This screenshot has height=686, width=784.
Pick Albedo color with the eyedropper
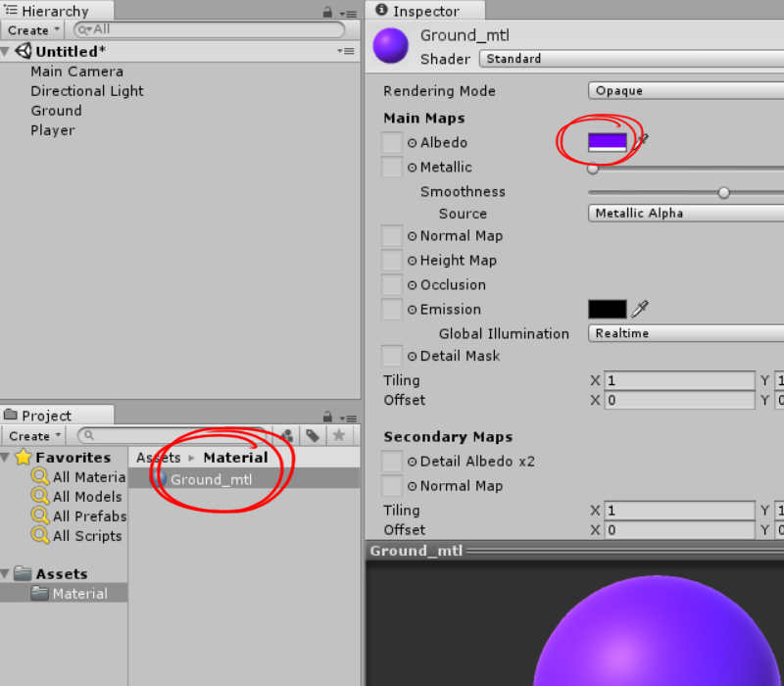(x=641, y=142)
